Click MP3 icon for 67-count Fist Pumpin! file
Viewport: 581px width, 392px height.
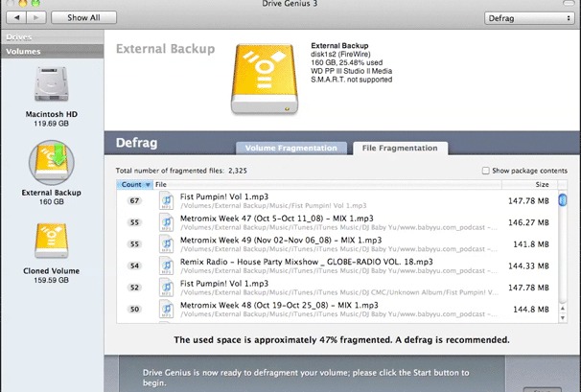point(167,200)
